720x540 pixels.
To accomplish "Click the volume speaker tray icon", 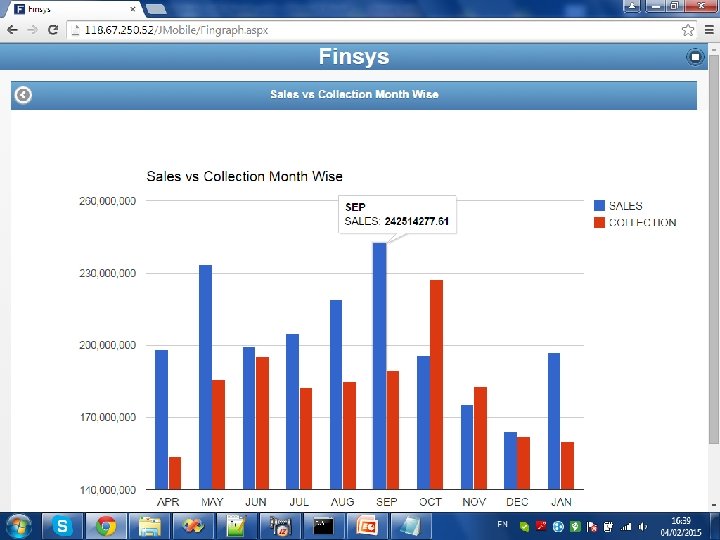I will pos(642,527).
